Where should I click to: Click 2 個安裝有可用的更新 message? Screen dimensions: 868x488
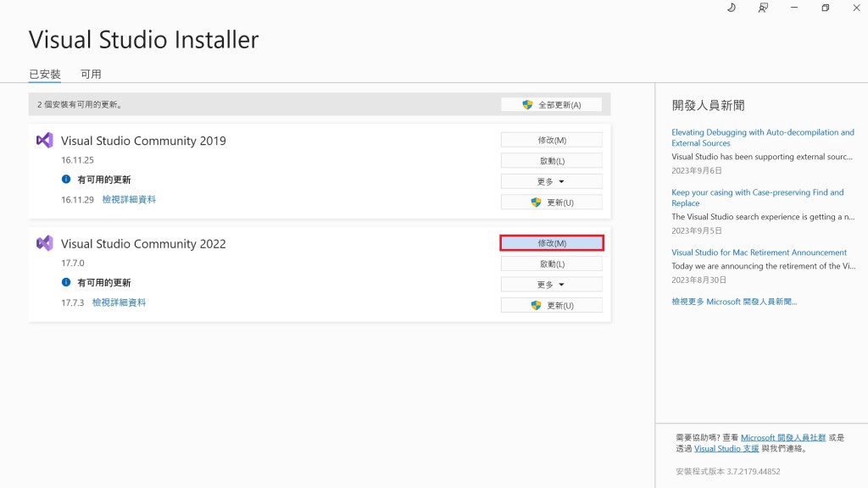81,104
